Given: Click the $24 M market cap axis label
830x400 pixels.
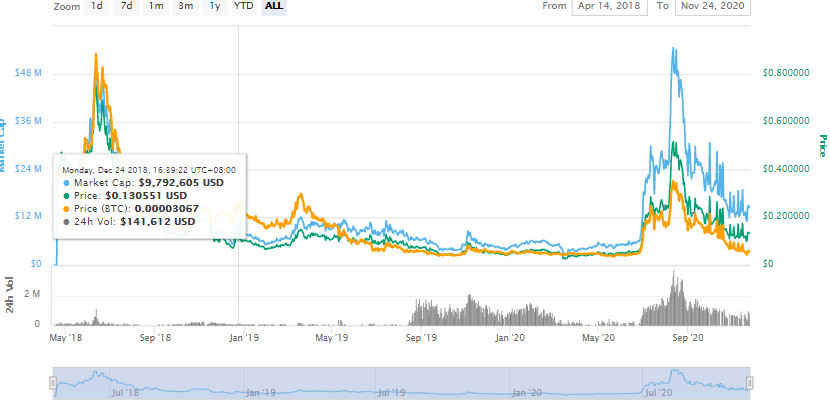Looking at the screenshot, I should tap(29, 169).
